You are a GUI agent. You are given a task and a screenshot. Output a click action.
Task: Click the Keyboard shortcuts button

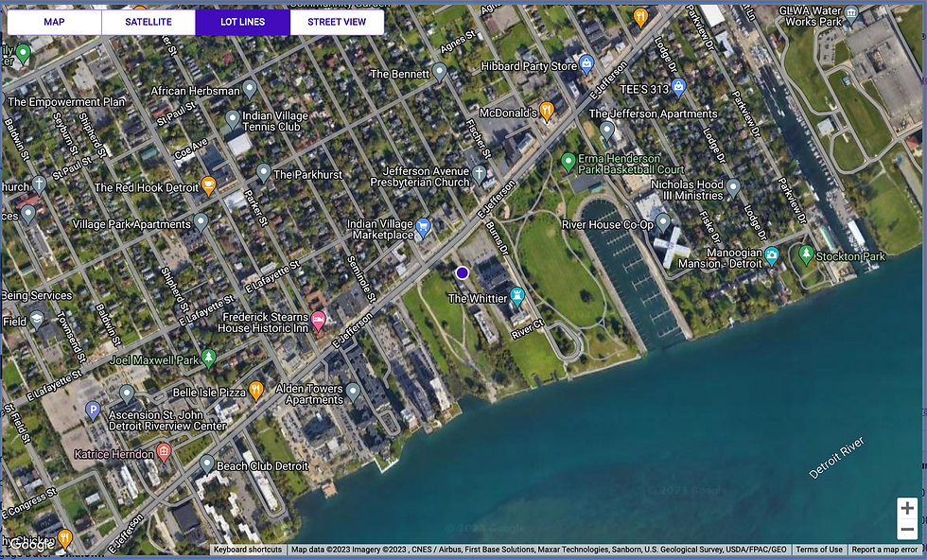(248, 550)
